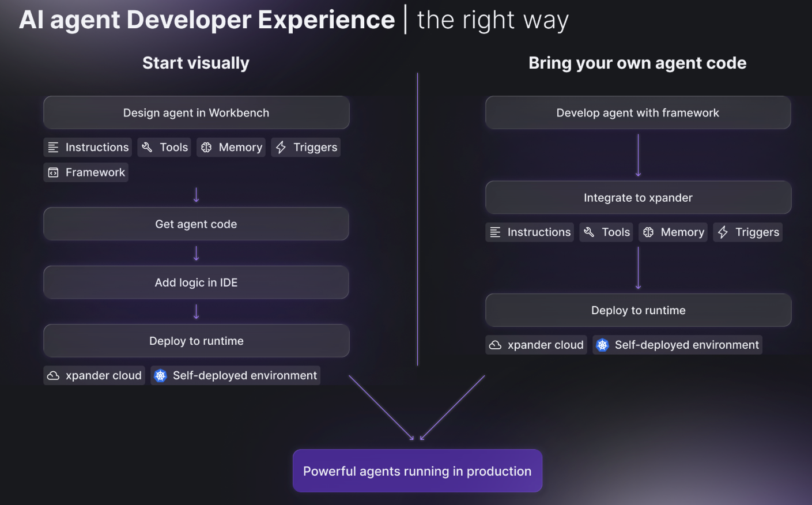812x505 pixels.
Task: Click the Tools wrench icon under Integrate to xpander
Action: (x=589, y=232)
